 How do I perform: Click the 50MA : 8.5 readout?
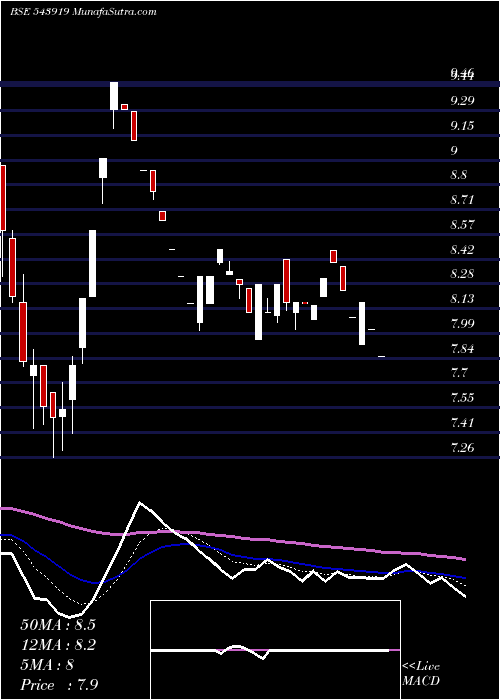click(x=58, y=625)
